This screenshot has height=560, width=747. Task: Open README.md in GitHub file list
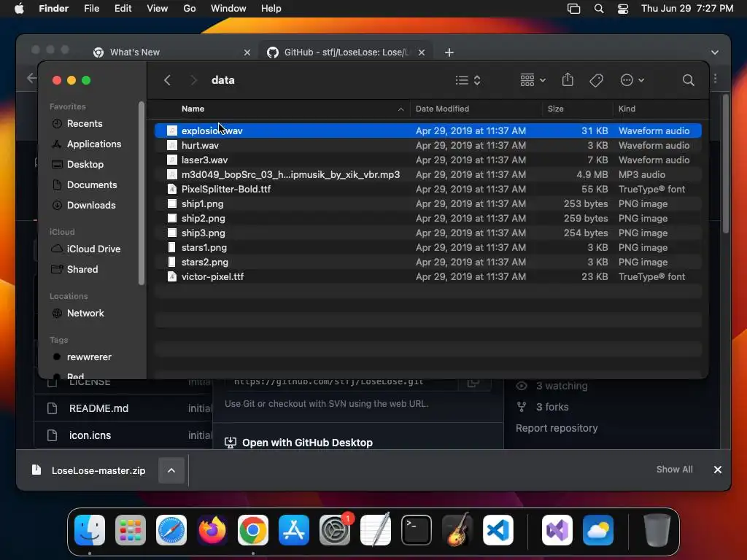(98, 408)
